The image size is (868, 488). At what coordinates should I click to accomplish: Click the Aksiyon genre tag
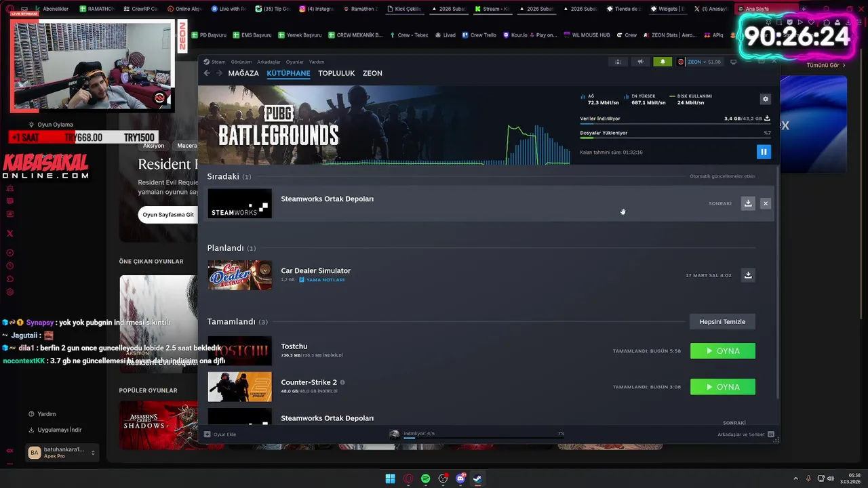153,146
